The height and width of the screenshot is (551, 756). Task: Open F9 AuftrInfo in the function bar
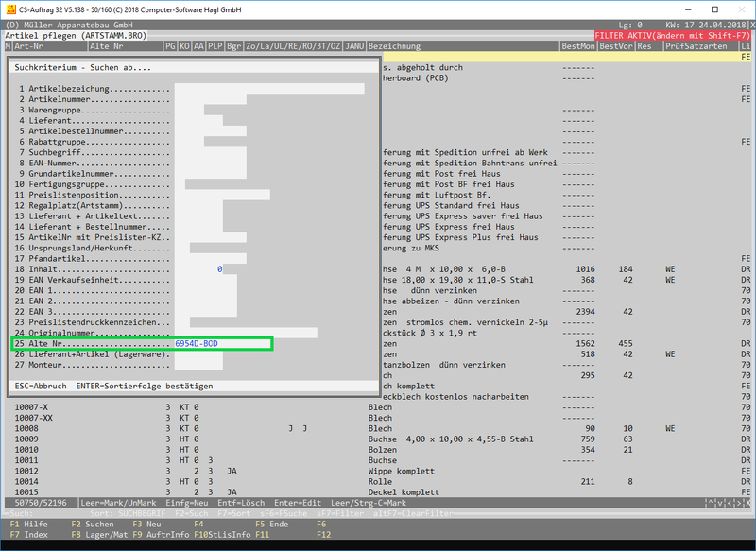coord(159,535)
